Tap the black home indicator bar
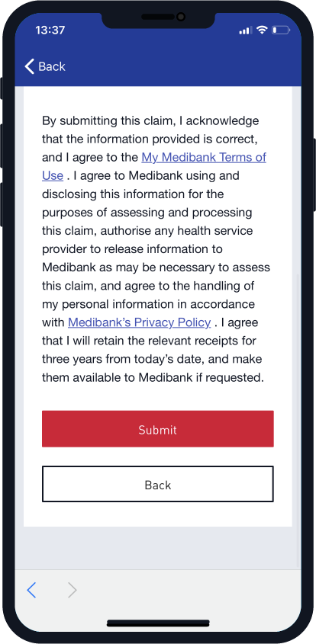This screenshot has width=316, height=644. click(158, 623)
